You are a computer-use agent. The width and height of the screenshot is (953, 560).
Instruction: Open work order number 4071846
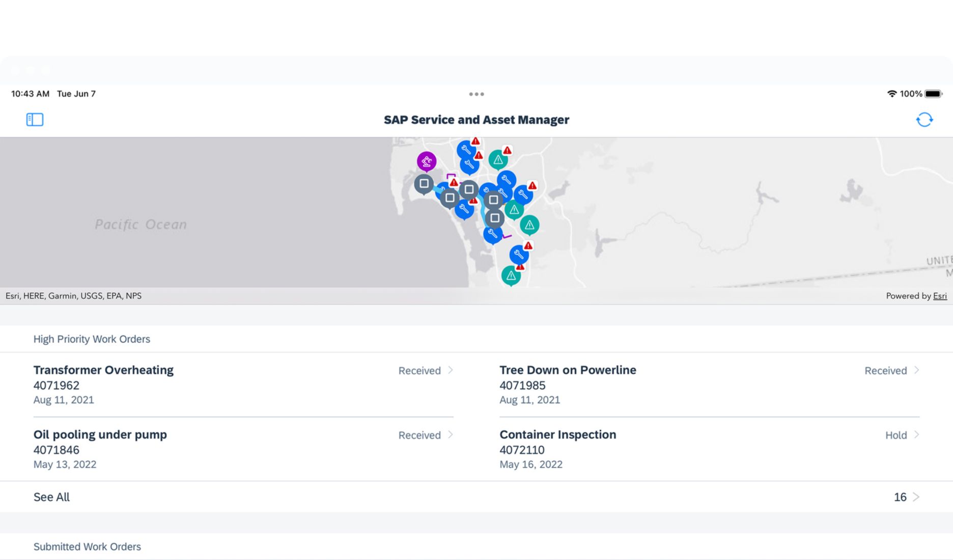tap(57, 450)
